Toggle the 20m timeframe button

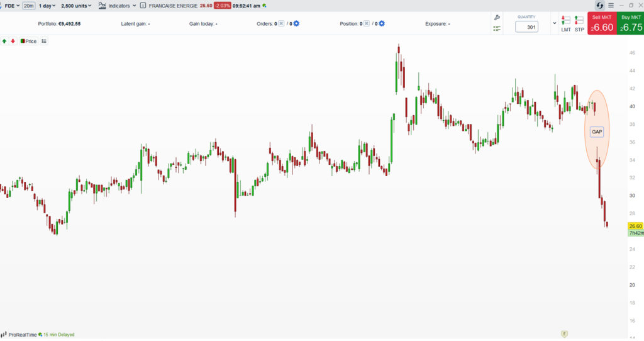pos(29,6)
